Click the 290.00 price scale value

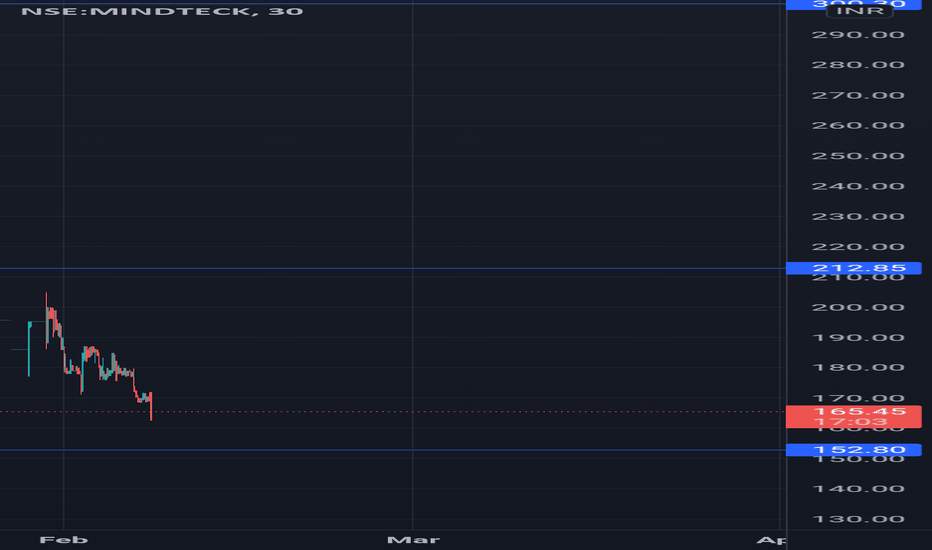click(858, 35)
